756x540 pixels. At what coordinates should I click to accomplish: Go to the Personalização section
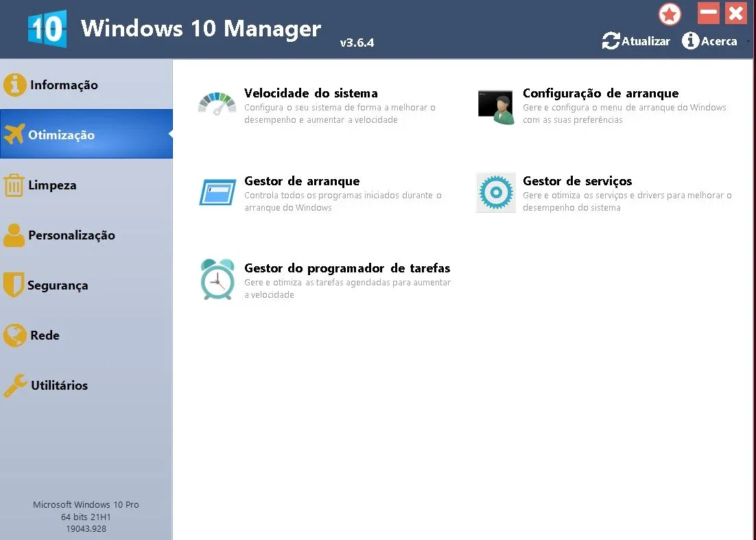click(x=86, y=235)
